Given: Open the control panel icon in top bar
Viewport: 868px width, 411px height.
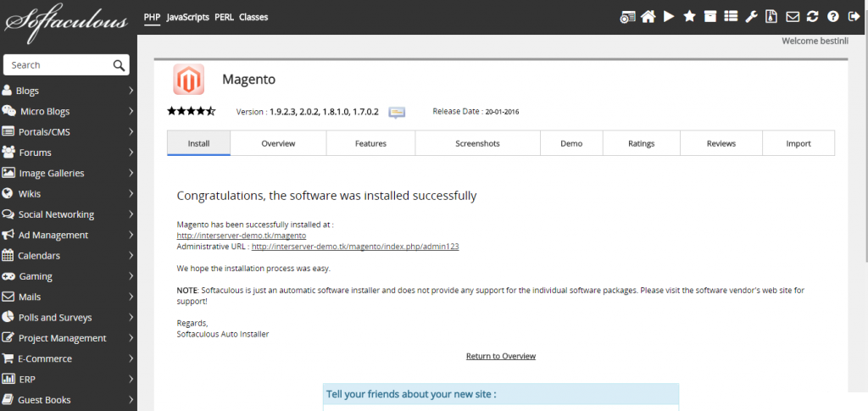Looking at the screenshot, I should coord(627,17).
